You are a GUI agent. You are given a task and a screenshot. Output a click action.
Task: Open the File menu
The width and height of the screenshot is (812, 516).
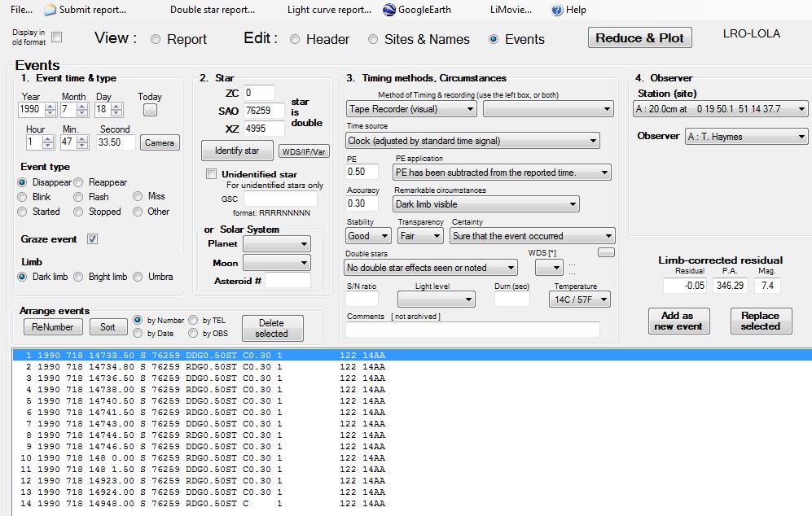click(x=22, y=10)
